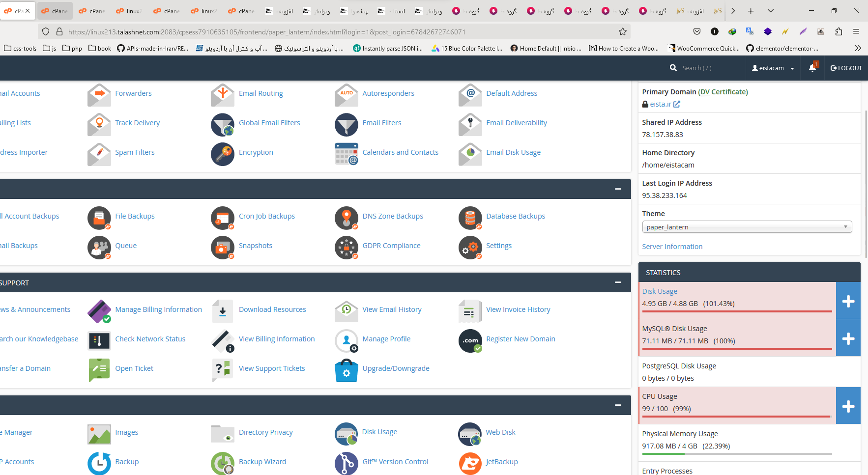The height and width of the screenshot is (475, 868).
Task: Open the Calendars and Contacts icon
Action: 347,154
